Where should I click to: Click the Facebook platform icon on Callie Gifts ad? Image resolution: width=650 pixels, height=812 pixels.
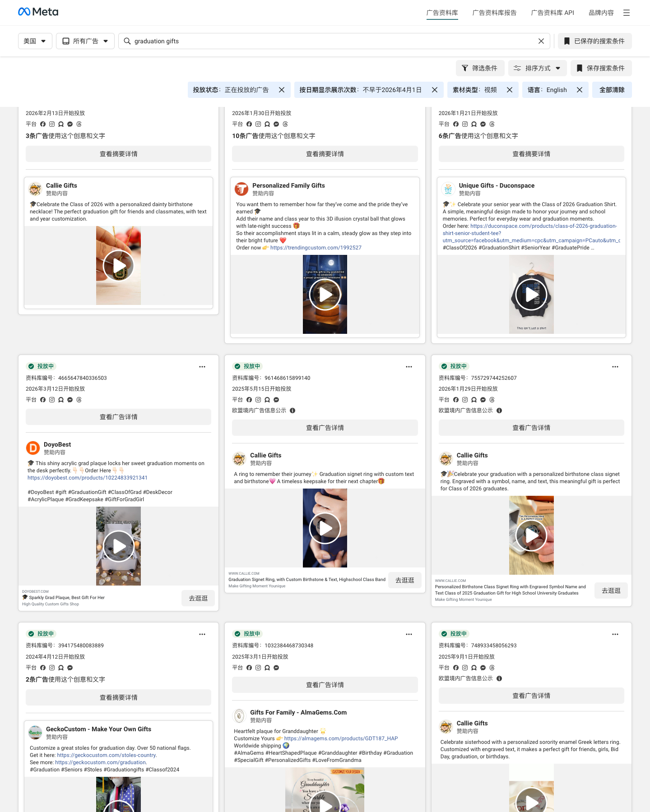click(x=249, y=400)
